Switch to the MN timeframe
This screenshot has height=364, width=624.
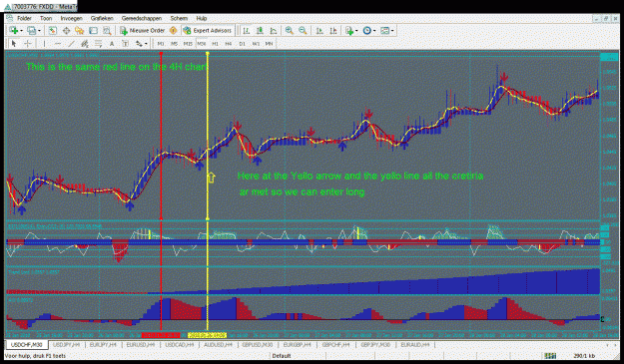tap(269, 44)
